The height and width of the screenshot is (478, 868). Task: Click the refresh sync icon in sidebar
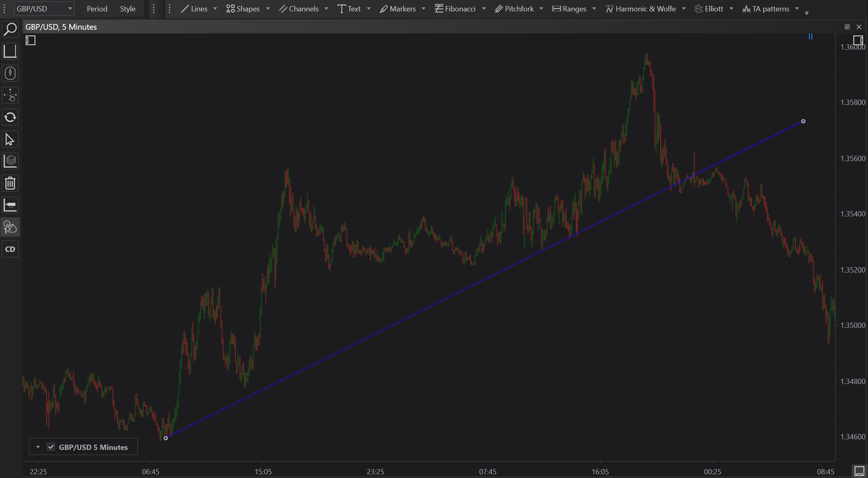tap(10, 118)
